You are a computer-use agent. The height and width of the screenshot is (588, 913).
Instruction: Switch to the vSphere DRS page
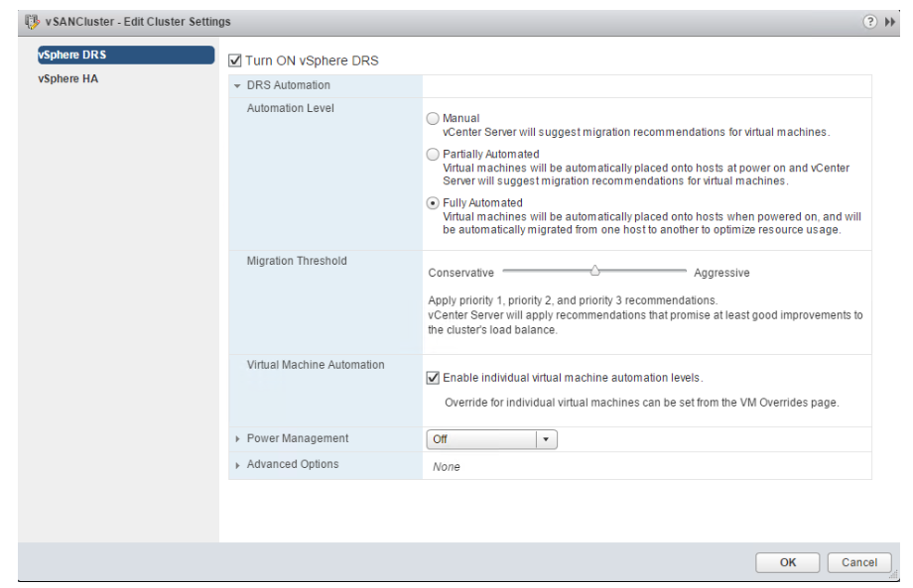coord(126,55)
